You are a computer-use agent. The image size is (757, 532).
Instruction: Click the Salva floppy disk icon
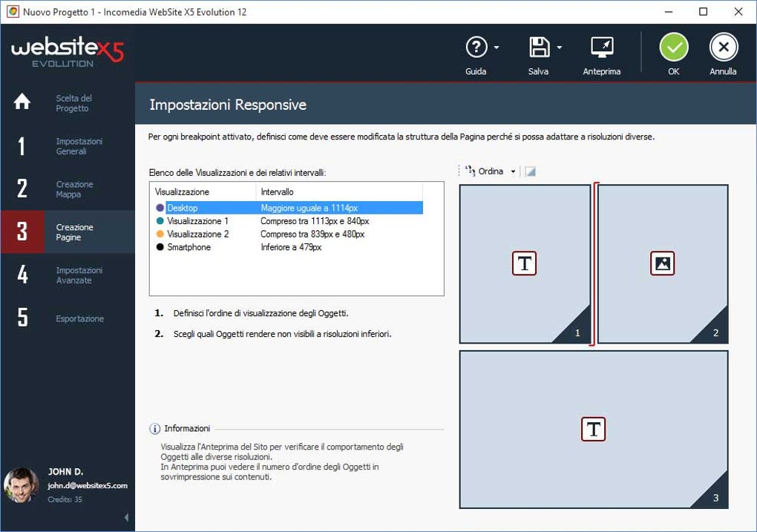(x=539, y=47)
